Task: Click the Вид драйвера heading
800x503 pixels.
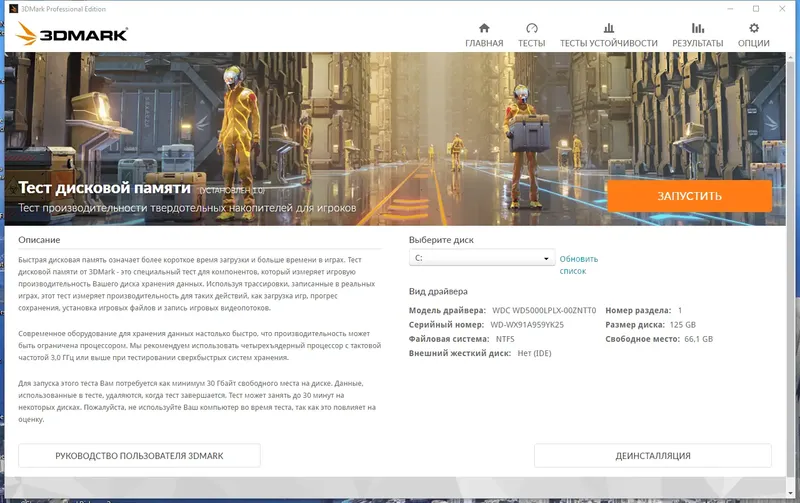Action: [x=438, y=291]
